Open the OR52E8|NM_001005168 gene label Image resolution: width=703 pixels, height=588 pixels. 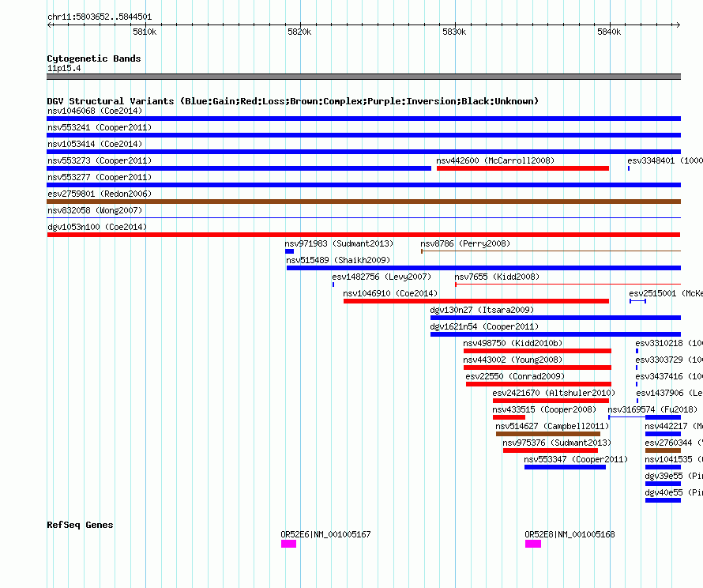570,534
